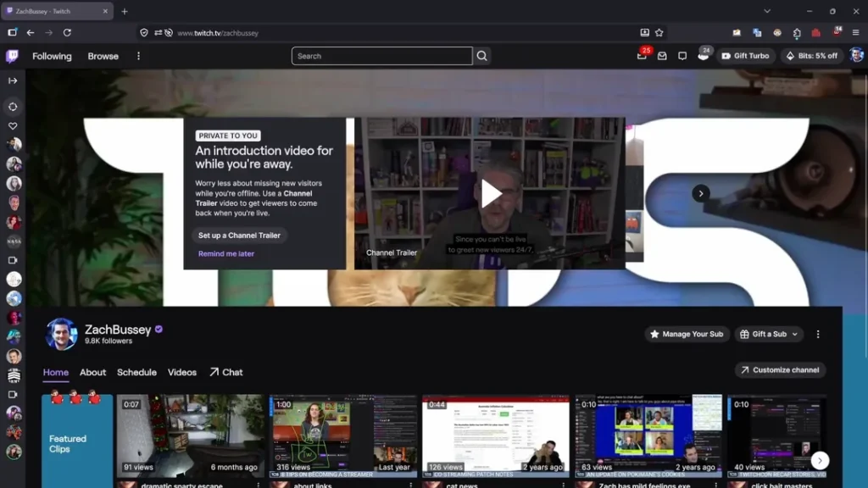The width and height of the screenshot is (868, 488).
Task: Switch to the Videos tab
Action: [x=182, y=373]
